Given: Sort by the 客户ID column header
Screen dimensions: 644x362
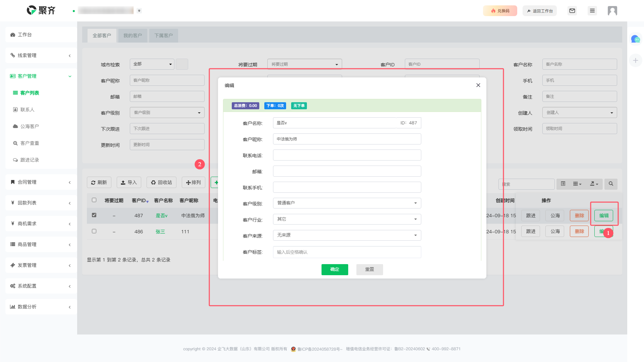Looking at the screenshot, I should click(x=140, y=200).
